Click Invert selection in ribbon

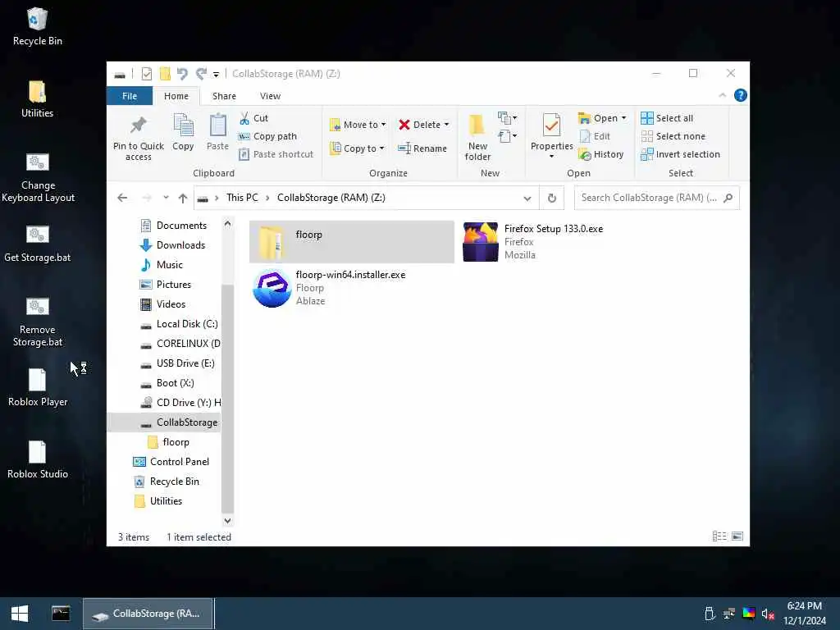pos(680,154)
